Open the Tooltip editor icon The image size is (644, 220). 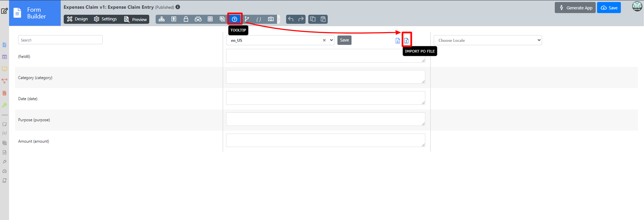point(234,19)
